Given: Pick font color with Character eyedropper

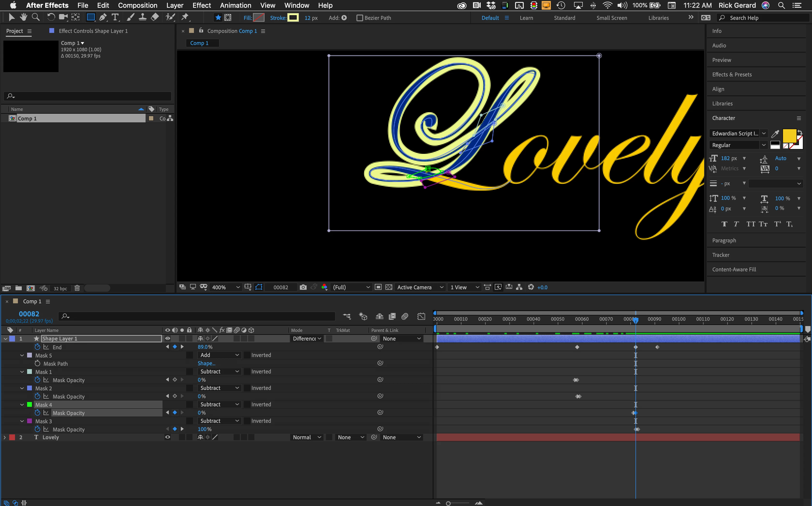Looking at the screenshot, I should [x=775, y=134].
